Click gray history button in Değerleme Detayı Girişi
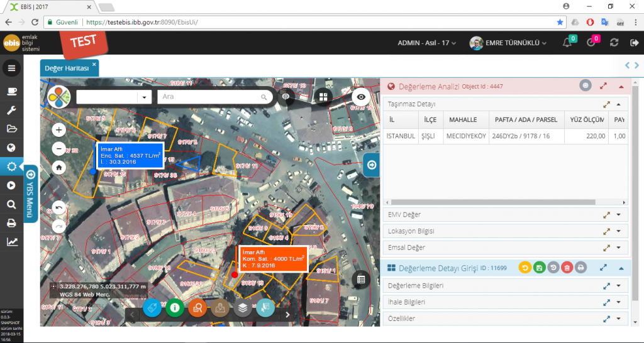This screenshot has width=644, height=343. pos(553,268)
